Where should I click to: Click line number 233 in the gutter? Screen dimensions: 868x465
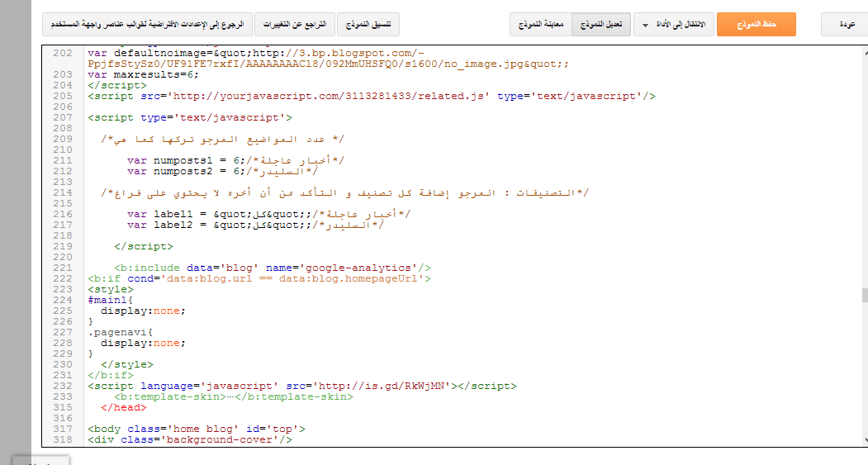click(x=63, y=396)
